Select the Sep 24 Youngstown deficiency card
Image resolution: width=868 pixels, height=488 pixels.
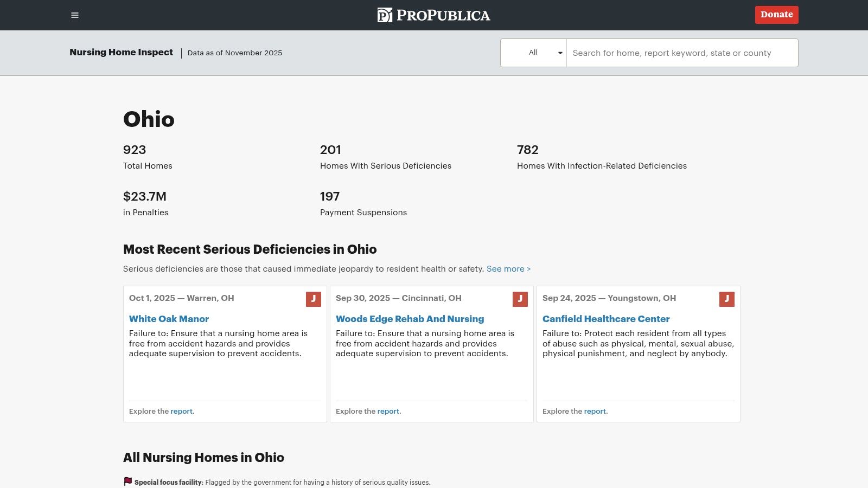(638, 354)
